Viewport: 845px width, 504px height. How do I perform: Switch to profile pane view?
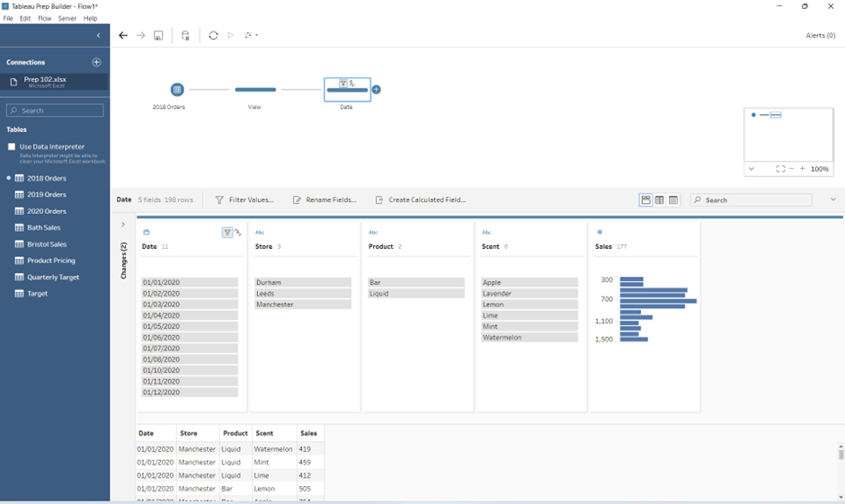pyautogui.click(x=645, y=199)
